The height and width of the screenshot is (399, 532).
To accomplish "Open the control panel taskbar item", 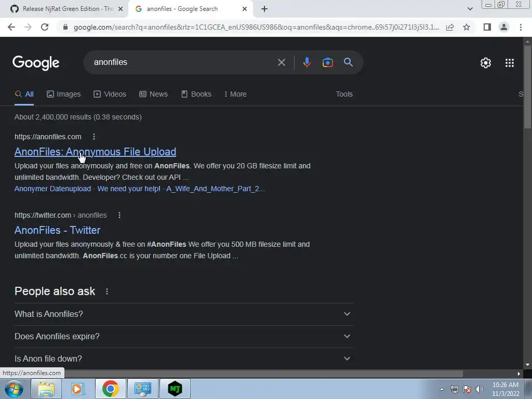I will (x=142, y=389).
